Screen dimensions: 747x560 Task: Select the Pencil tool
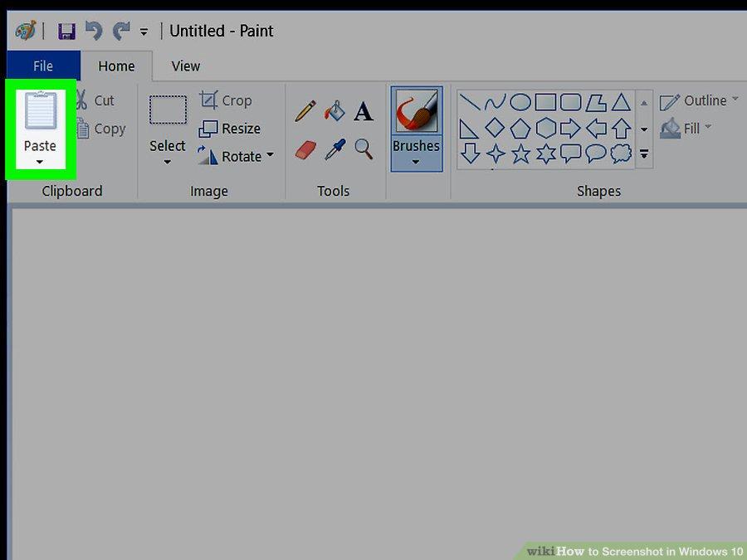(x=305, y=111)
